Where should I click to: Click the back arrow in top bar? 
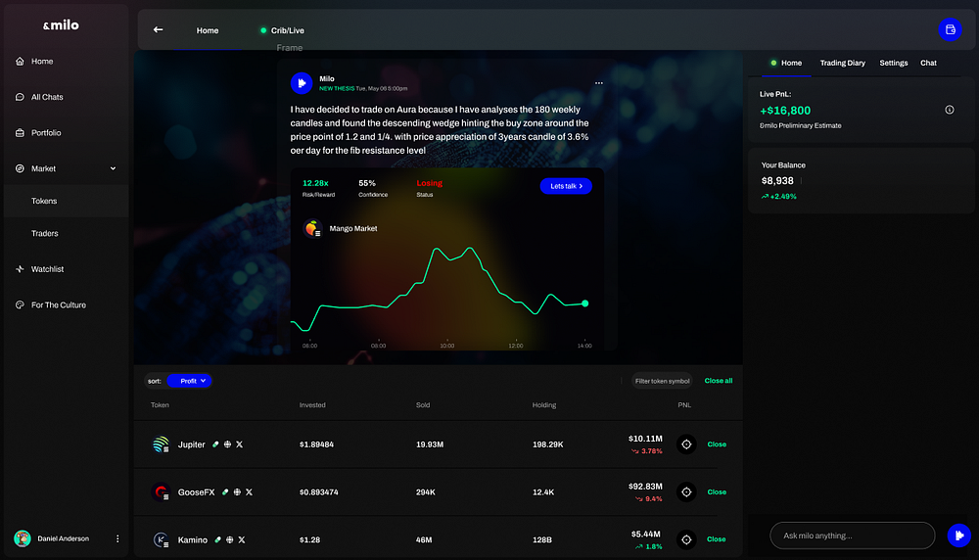(158, 29)
